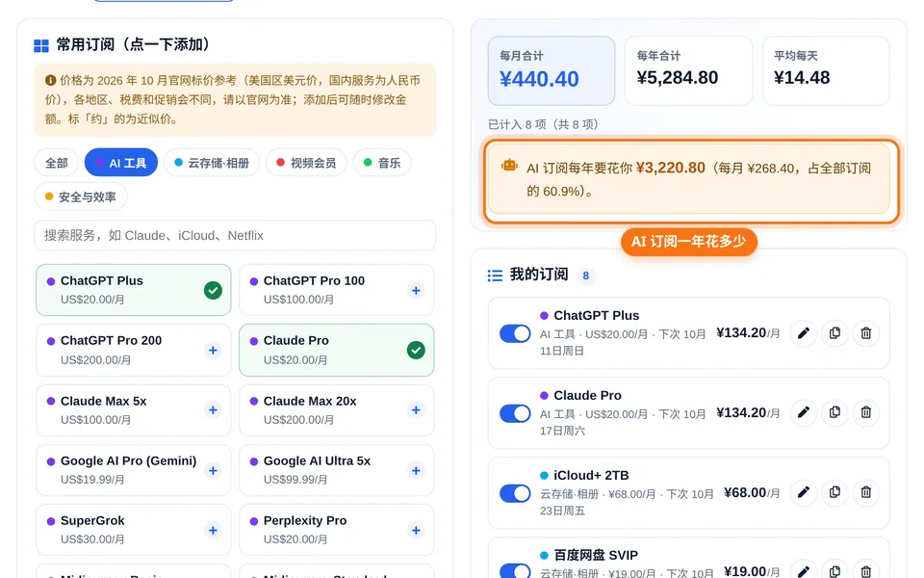This screenshot has height=578, width=924.
Task: Edit the 百度网盘 SVIP subscription
Action: click(x=803, y=571)
